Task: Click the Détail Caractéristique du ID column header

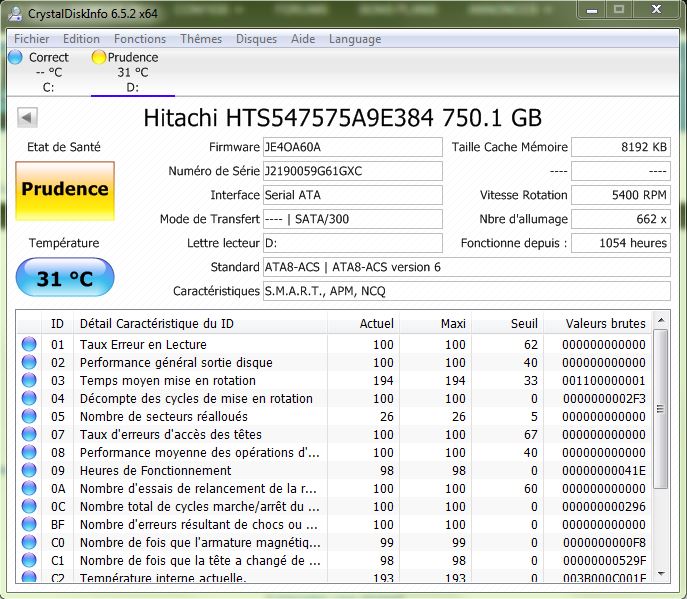Action: coord(200,323)
